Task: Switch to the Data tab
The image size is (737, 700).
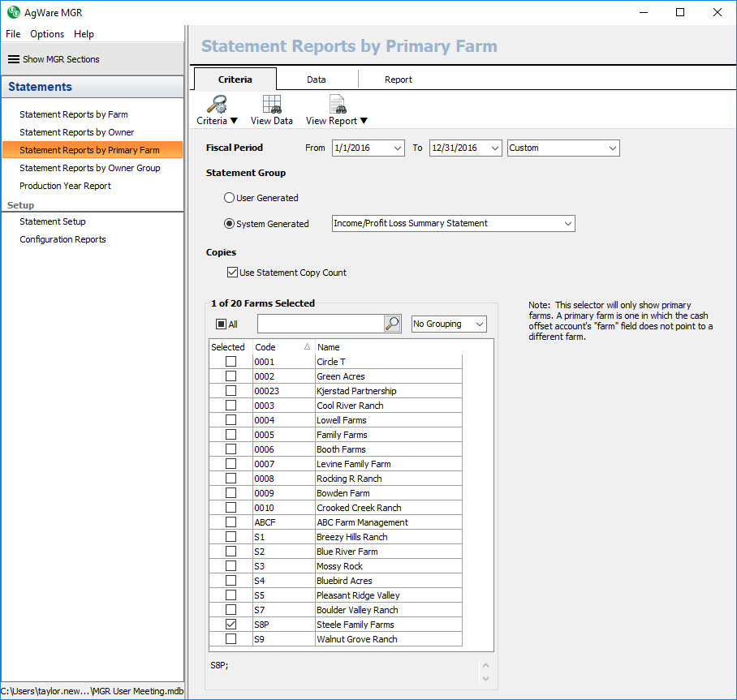Action: 317,79
